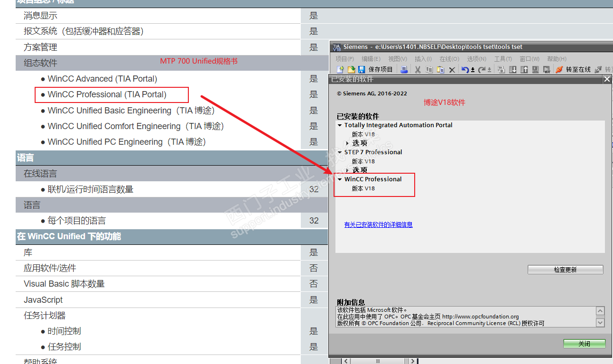
Task: Click the redo arrow icon
Action: 482,70
